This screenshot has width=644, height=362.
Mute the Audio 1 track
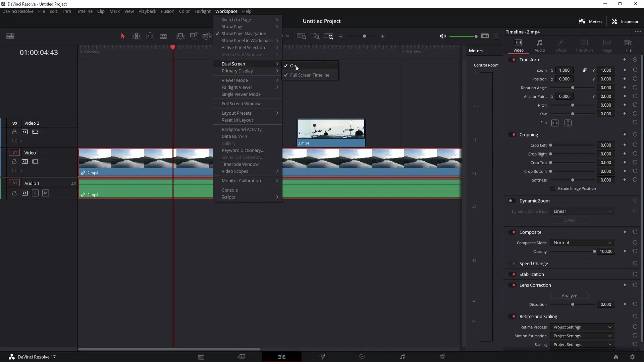pyautogui.click(x=46, y=193)
